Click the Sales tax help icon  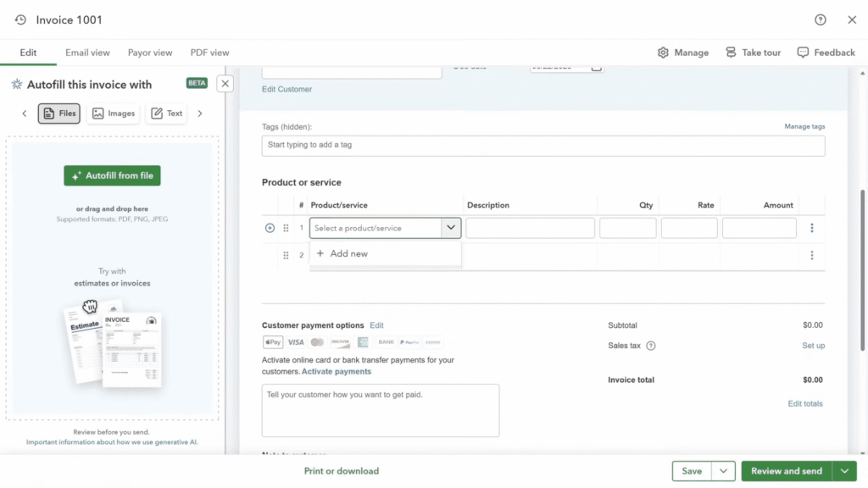(x=651, y=346)
